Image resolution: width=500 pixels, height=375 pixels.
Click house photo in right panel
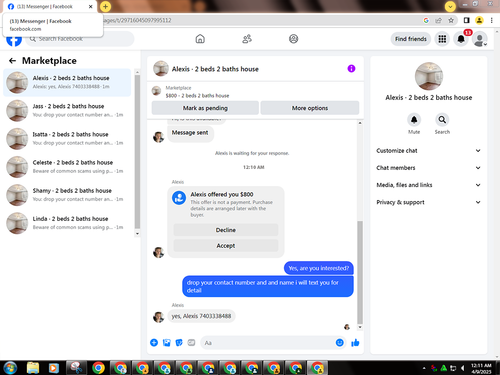point(429,76)
